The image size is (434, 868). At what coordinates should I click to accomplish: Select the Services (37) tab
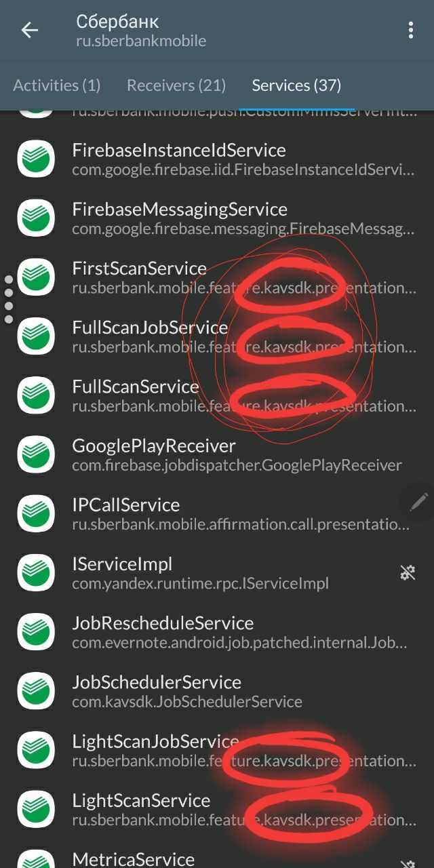[296, 85]
